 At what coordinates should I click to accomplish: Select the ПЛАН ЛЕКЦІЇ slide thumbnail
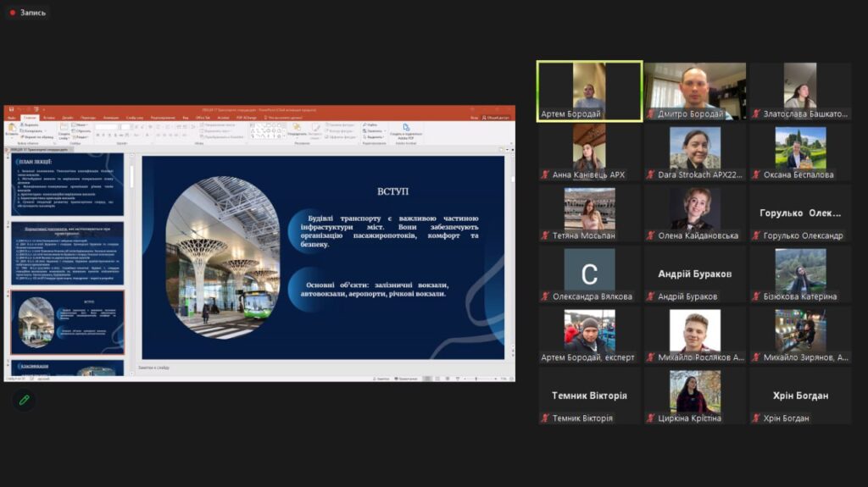tap(67, 185)
